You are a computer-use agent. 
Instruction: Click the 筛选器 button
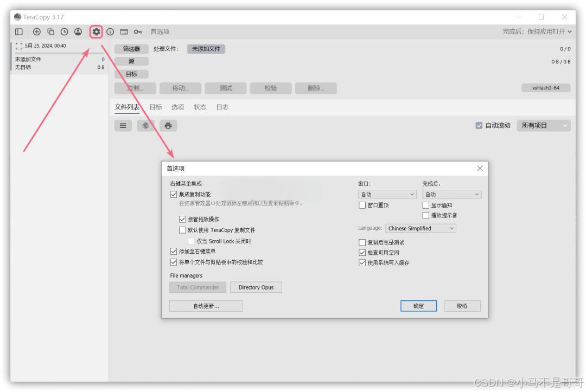pyautogui.click(x=131, y=49)
